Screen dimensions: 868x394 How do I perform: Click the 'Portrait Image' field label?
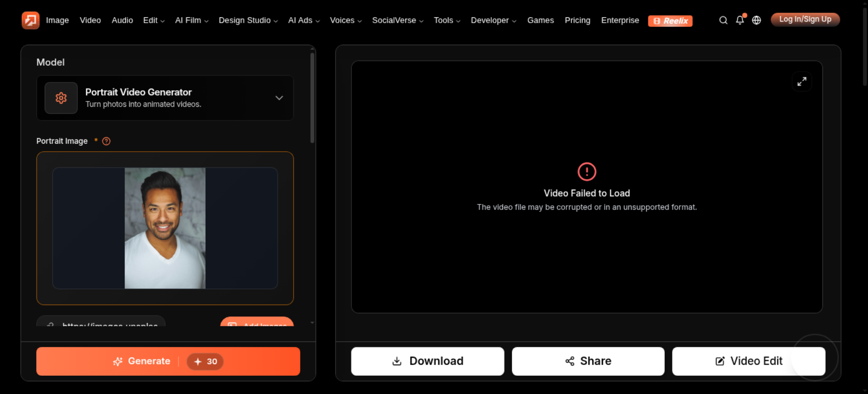[62, 141]
